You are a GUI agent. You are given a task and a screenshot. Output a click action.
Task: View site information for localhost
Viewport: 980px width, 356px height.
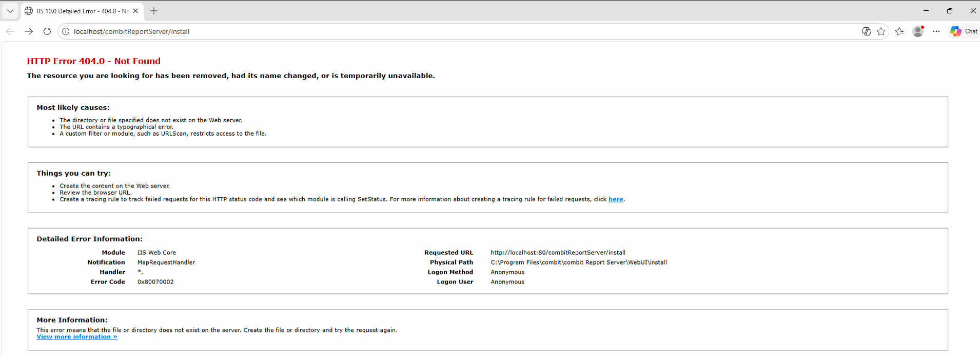[66, 31]
